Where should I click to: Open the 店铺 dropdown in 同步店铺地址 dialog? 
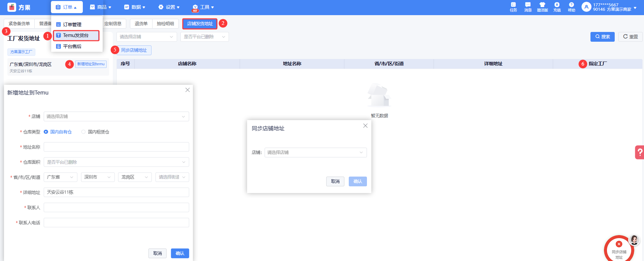coord(315,152)
